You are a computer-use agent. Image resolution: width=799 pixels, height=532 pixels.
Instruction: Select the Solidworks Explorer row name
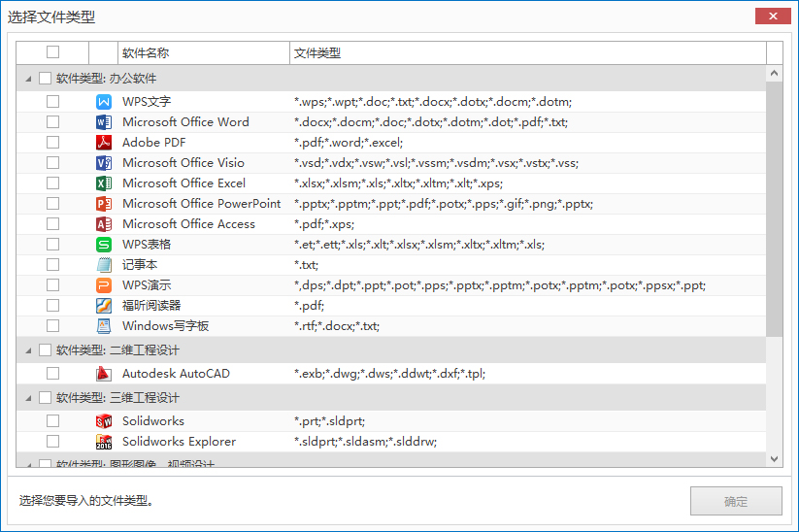pos(180,442)
